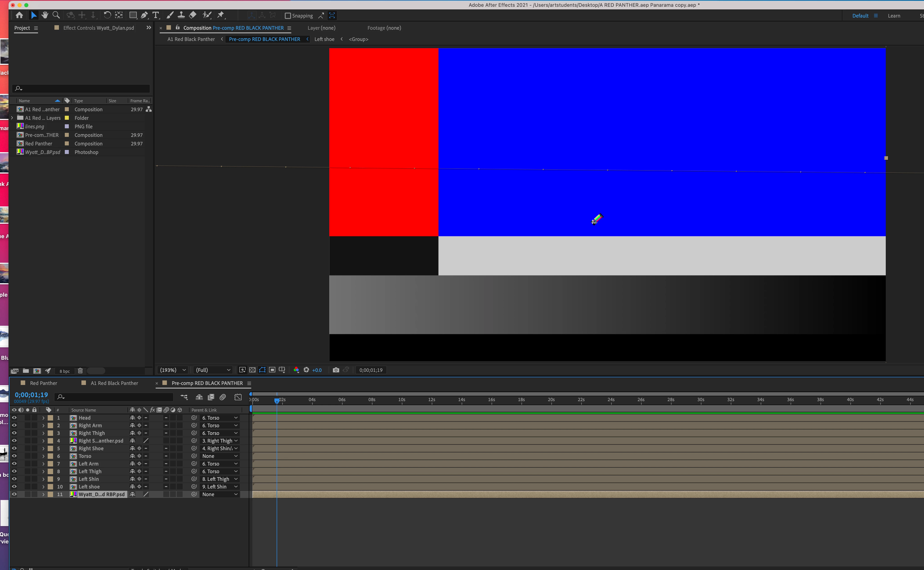Select the Type tool
The image size is (924, 570).
(x=156, y=15)
